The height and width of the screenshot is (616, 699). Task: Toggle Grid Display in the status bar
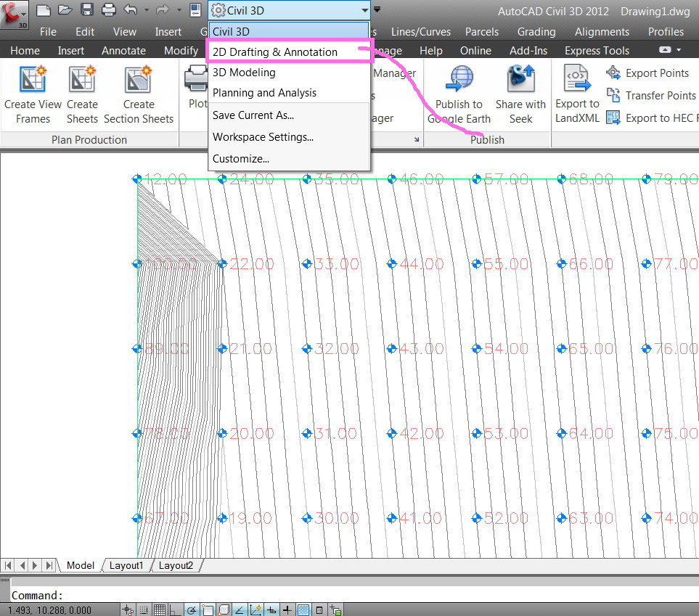pyautogui.click(x=160, y=609)
